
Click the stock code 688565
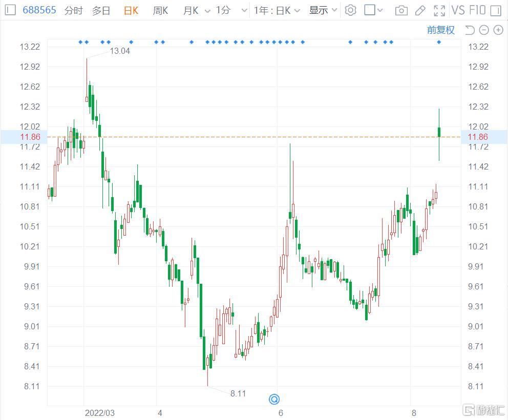tap(39, 10)
